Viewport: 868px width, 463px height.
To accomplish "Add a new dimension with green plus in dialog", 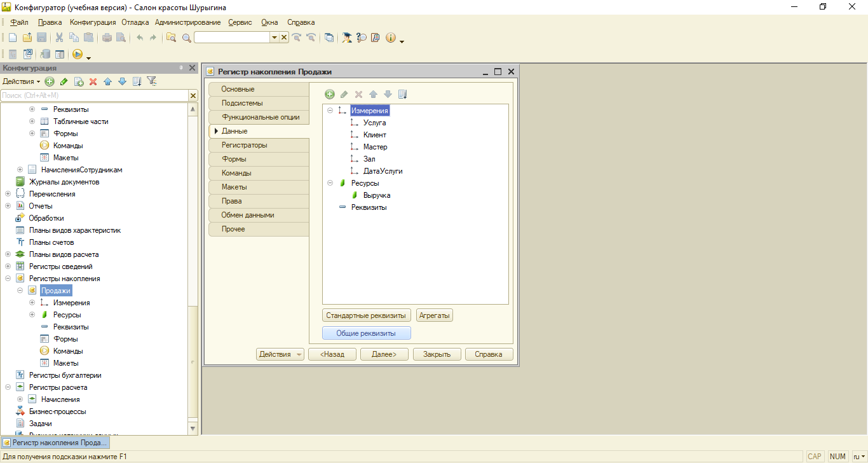I will (329, 94).
